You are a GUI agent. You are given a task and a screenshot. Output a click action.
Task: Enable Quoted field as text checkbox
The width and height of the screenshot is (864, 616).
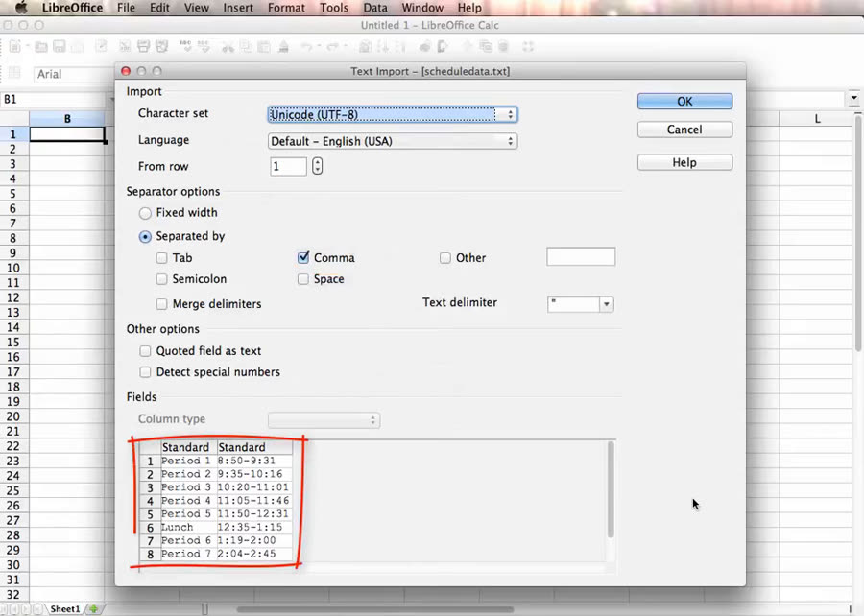click(145, 350)
